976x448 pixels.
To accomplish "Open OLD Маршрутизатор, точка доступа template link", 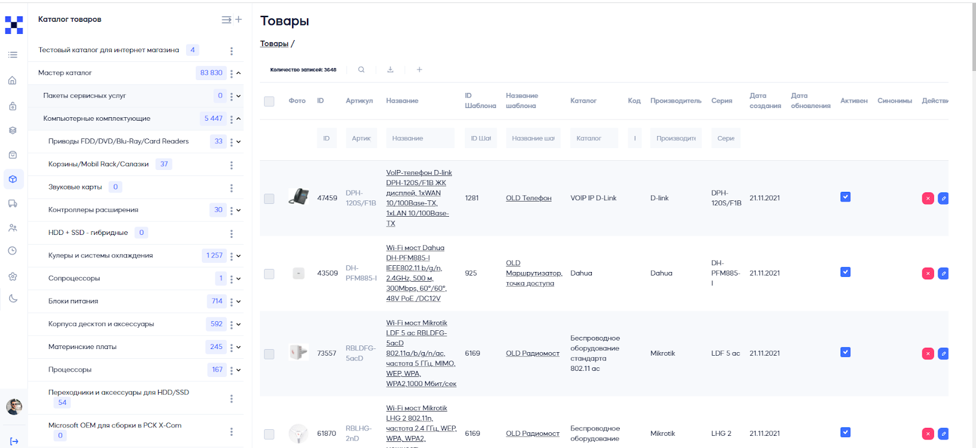I will click(x=534, y=273).
